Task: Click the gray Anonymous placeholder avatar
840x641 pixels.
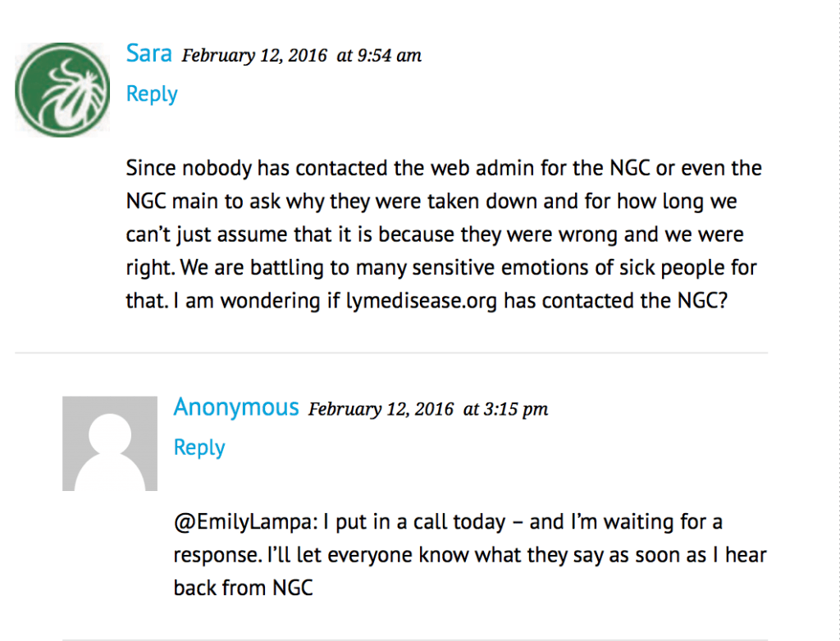Action: click(x=110, y=443)
